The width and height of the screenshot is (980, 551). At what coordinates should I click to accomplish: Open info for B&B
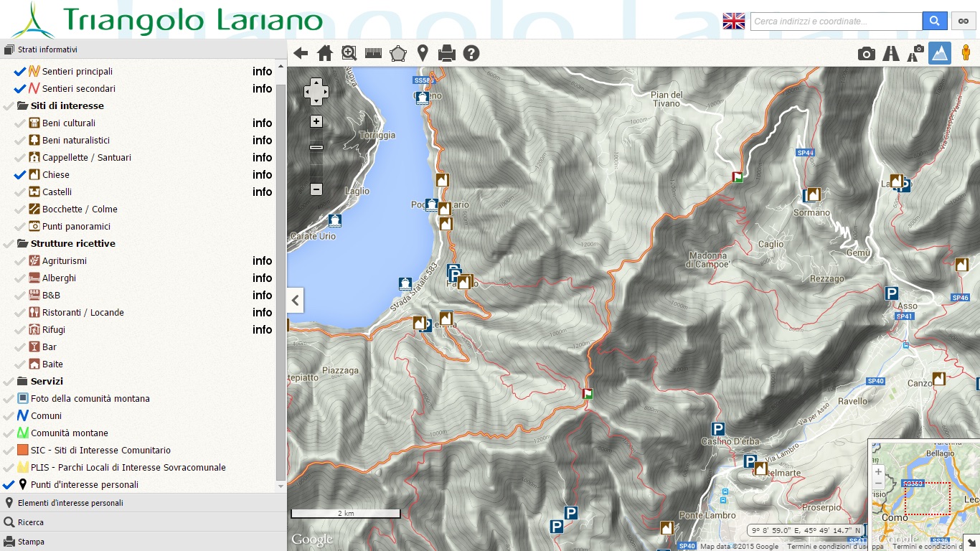263,295
